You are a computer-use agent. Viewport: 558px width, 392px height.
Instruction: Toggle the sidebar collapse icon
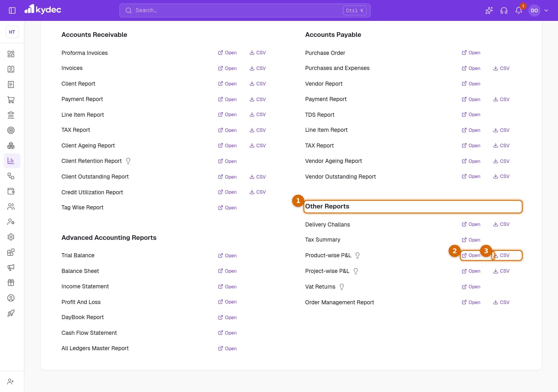(x=12, y=10)
